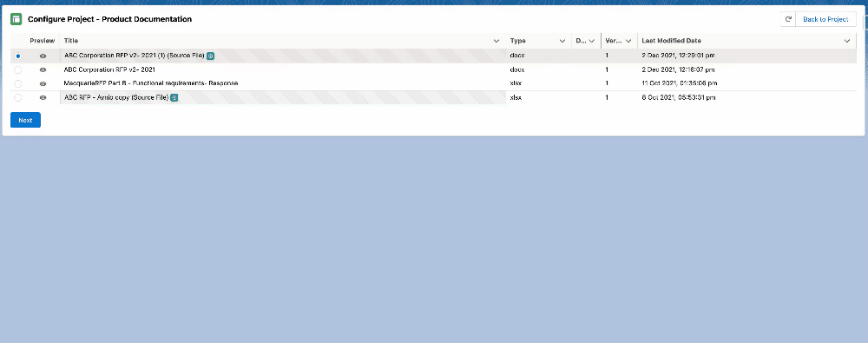Viewport: 868px width, 343px height.
Task: Click the Preview column header
Action: 42,41
